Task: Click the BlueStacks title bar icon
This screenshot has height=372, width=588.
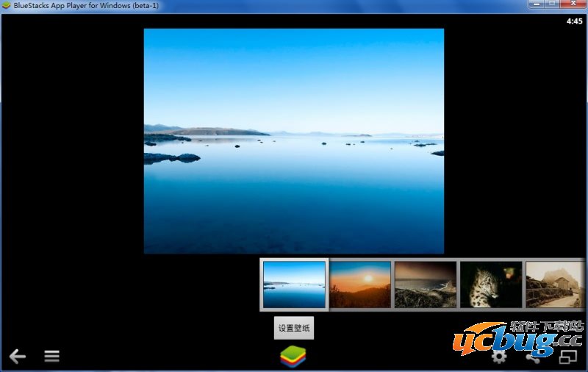Action: click(x=7, y=6)
